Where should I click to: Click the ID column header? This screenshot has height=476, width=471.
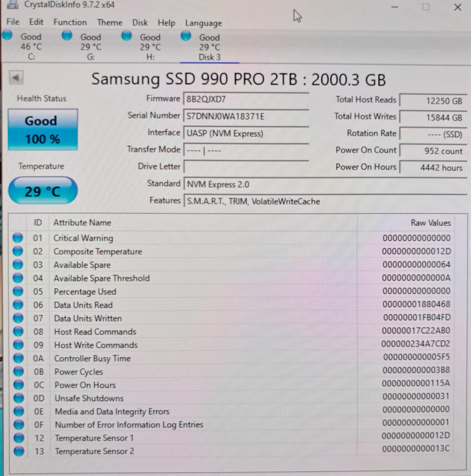[x=38, y=223]
